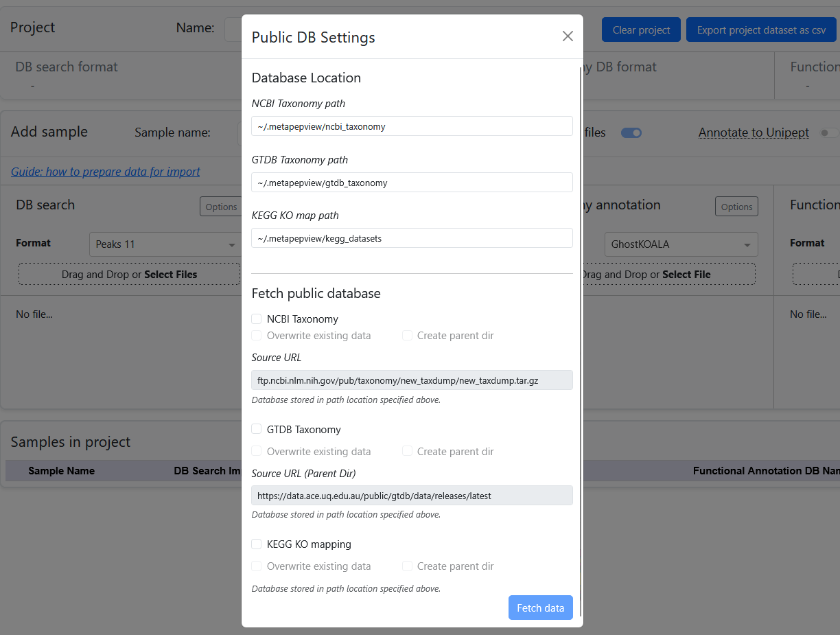840x635 pixels.
Task: Tick the KEGG KO mapping checkbox
Action: (257, 544)
